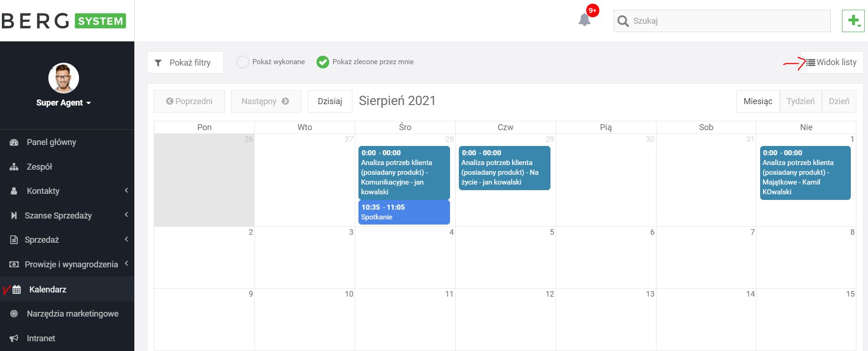Click the Intranet megaphone icon
The width and height of the screenshot is (868, 351).
coord(14,338)
